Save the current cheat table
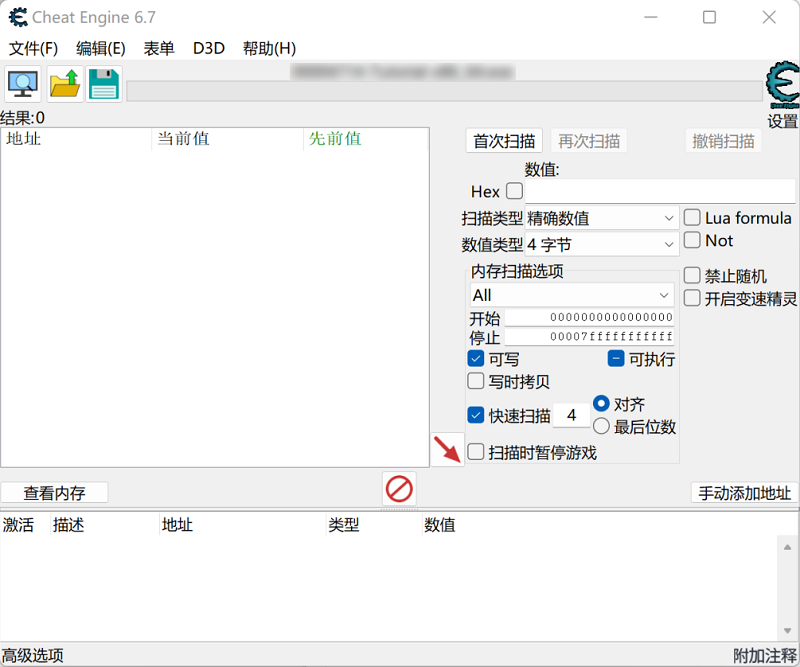 pyautogui.click(x=103, y=84)
